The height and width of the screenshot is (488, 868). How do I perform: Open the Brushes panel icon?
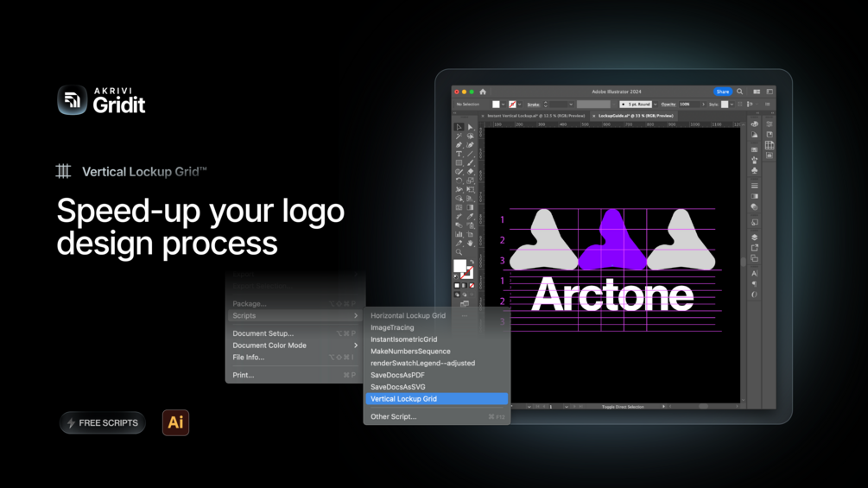(755, 159)
